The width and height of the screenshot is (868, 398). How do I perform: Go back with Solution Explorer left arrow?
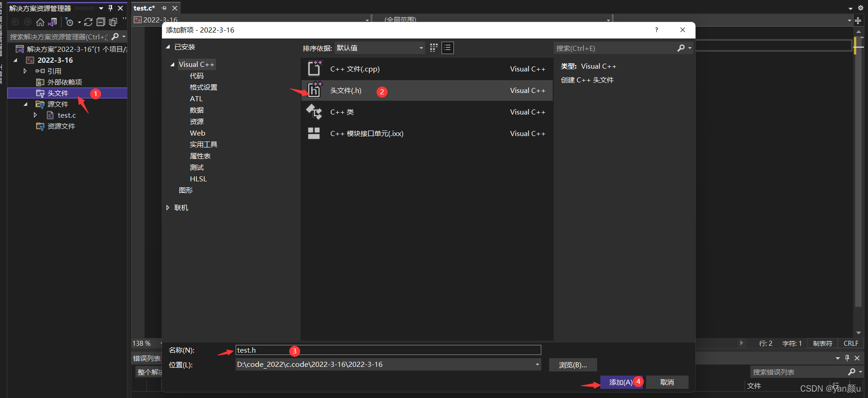[x=15, y=22]
